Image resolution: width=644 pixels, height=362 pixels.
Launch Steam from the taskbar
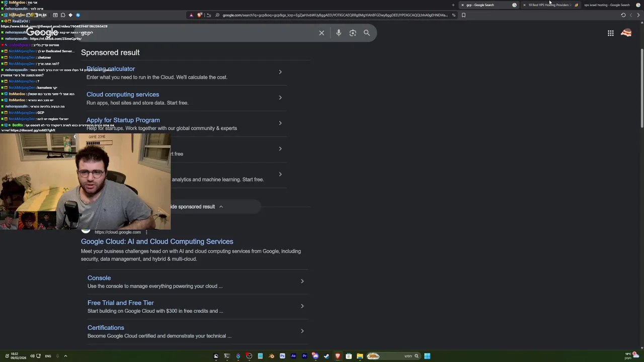327,356
